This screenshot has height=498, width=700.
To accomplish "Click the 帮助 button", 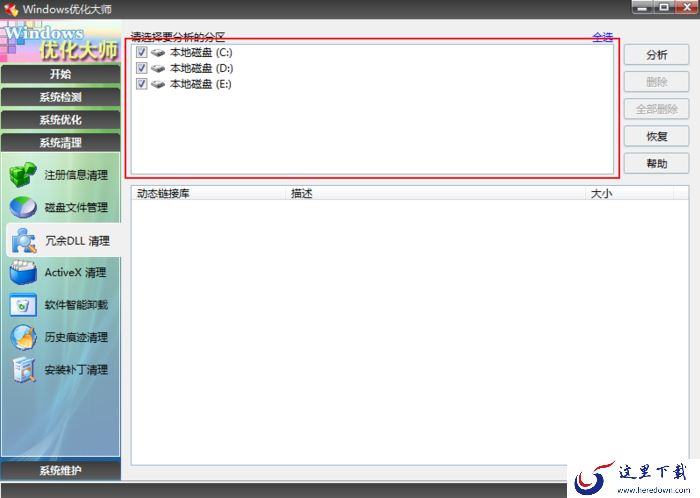I will tap(656, 164).
